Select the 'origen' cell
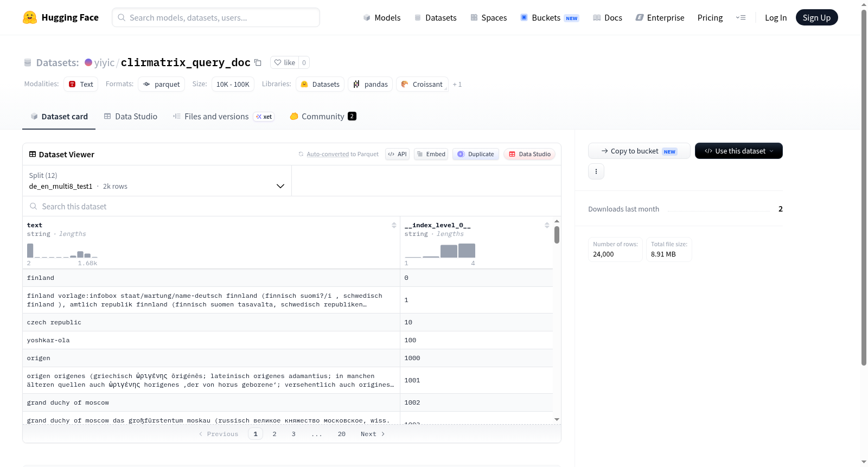This screenshot has height=467, width=868. [x=211, y=358]
